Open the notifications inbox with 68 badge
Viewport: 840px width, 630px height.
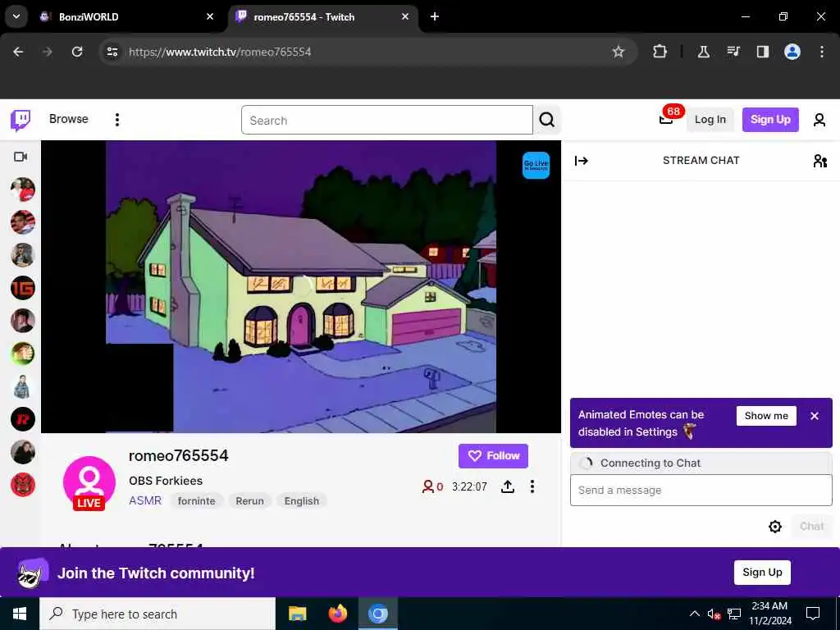pos(668,117)
